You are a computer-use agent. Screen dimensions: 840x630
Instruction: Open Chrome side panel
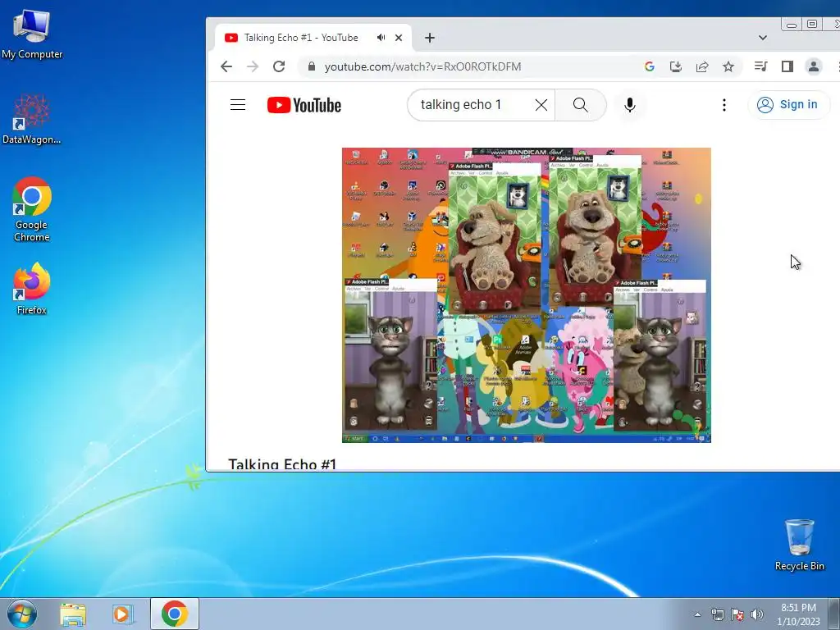(x=787, y=66)
